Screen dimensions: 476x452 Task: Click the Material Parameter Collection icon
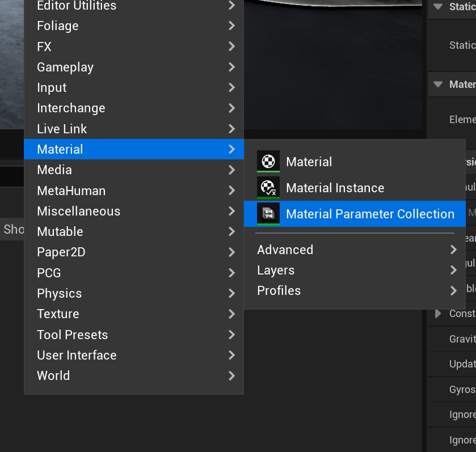click(x=268, y=213)
